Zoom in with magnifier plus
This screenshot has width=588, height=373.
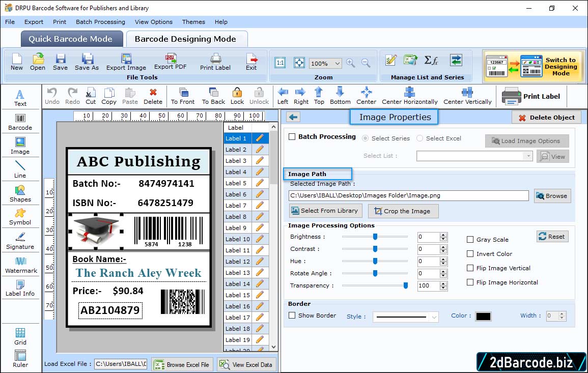click(351, 63)
